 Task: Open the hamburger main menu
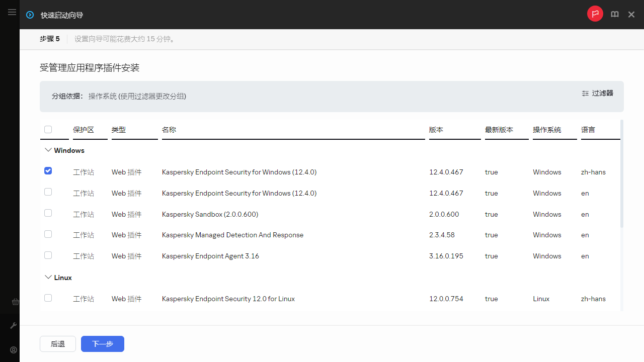(x=12, y=12)
